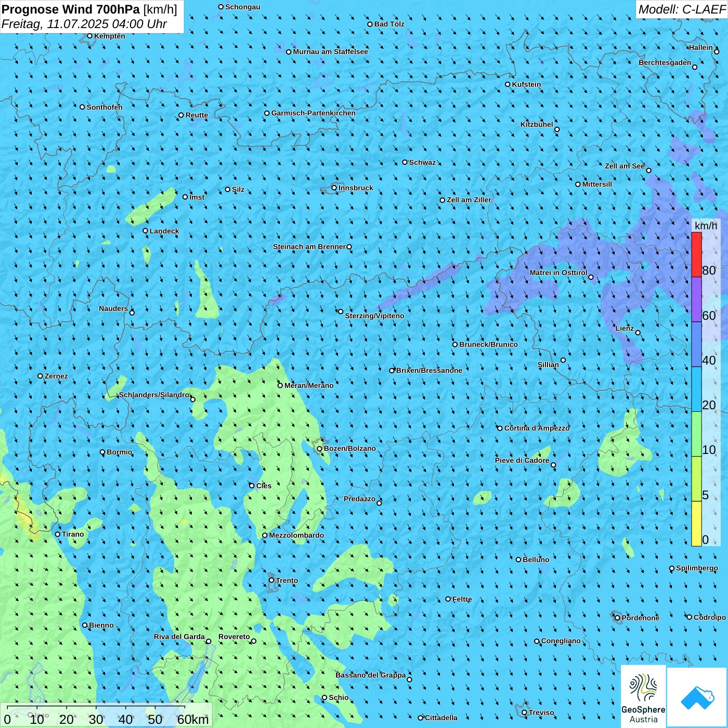This screenshot has width=728, height=728.
Task: Click the GeoSphere Austria logo
Action: [643, 697]
